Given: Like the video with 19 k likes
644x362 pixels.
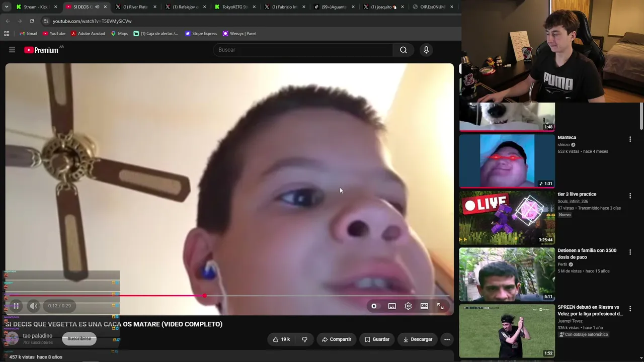Looking at the screenshot, I should click(281, 339).
